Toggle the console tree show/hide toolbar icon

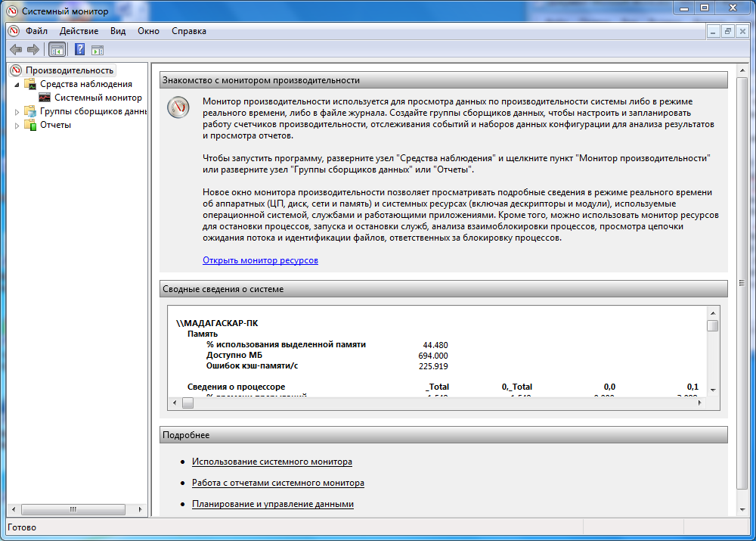pos(57,49)
